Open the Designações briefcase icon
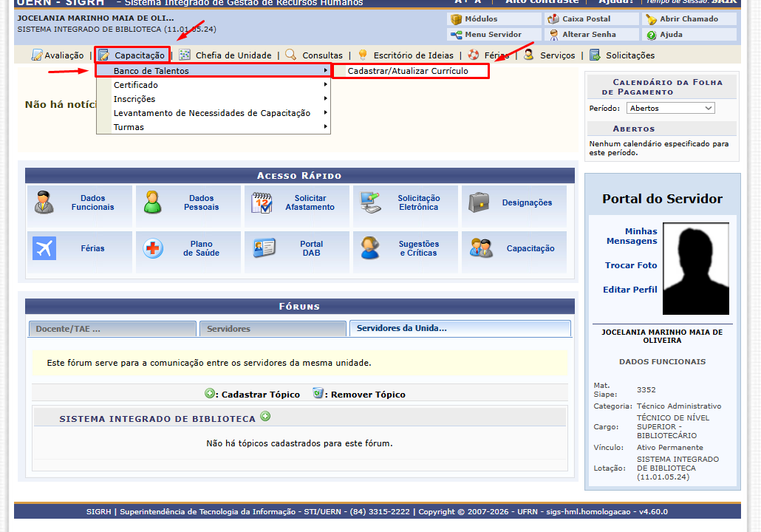Image resolution: width=761 pixels, height=532 pixels. coord(479,202)
